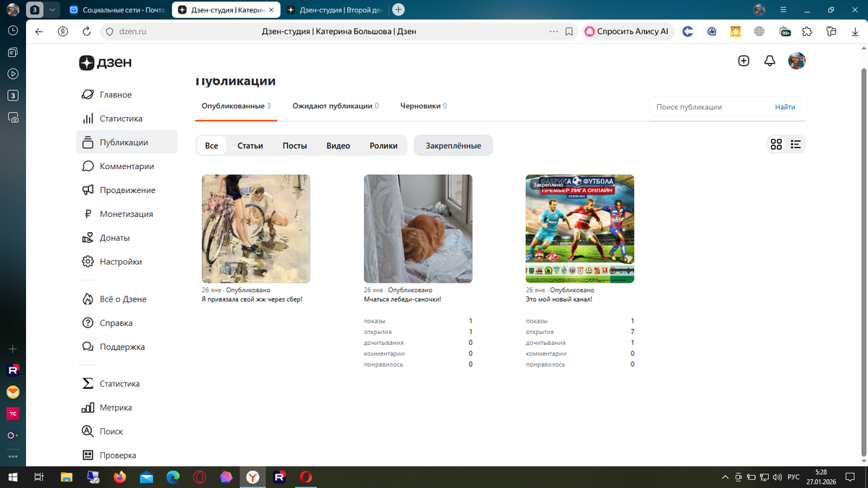Open Поиск in the sidebar
Screen dimensions: 868x488
point(111,432)
